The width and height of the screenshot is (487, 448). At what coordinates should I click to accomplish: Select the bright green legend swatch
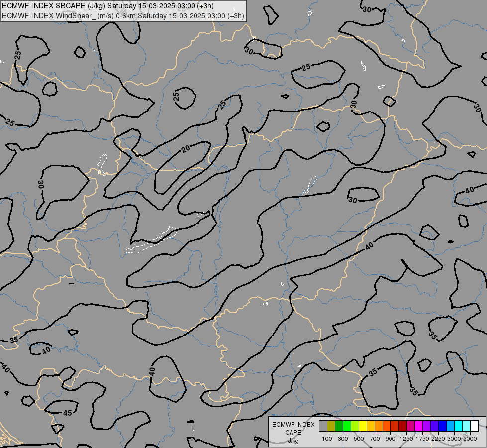[347, 426]
